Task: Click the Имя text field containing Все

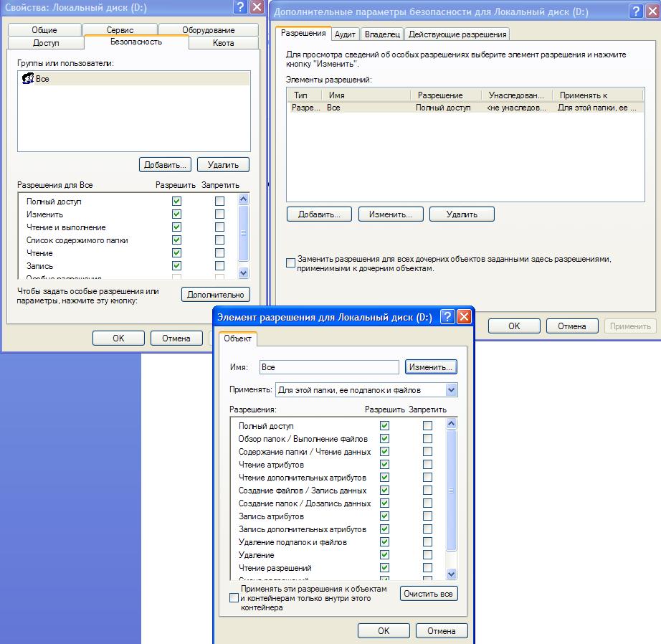Action: tap(329, 367)
